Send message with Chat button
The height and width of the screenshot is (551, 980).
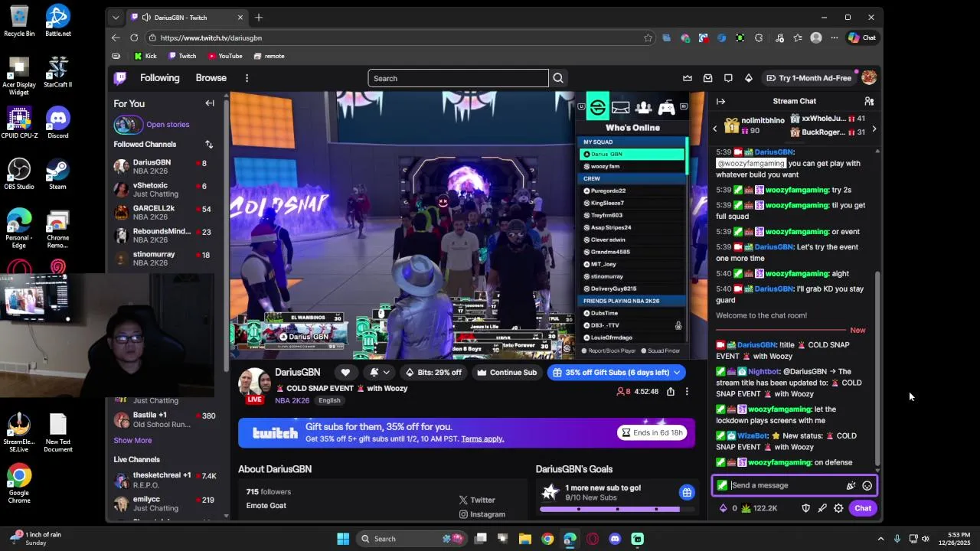863,508
